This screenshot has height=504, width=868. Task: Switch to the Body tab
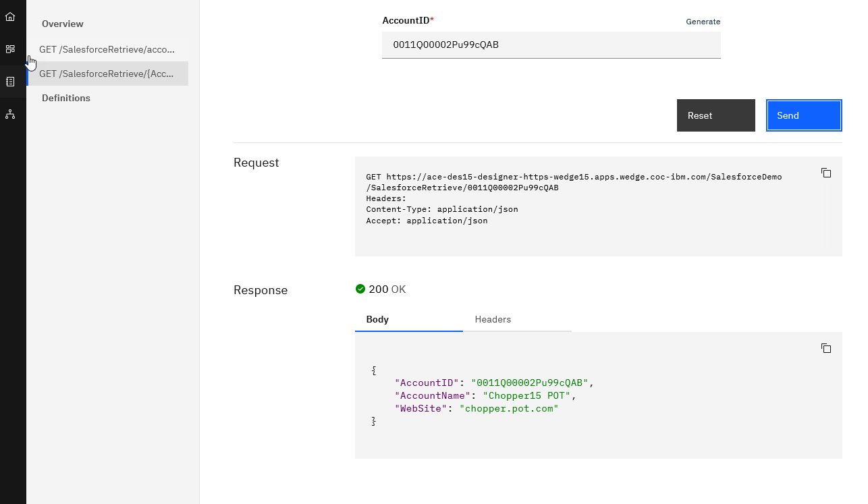click(x=377, y=319)
